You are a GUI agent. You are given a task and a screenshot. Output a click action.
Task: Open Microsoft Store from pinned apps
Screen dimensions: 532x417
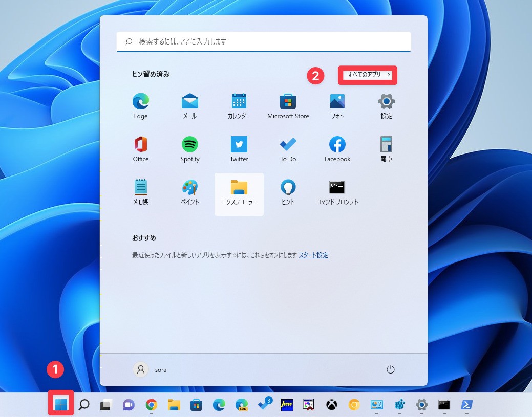coord(288,106)
